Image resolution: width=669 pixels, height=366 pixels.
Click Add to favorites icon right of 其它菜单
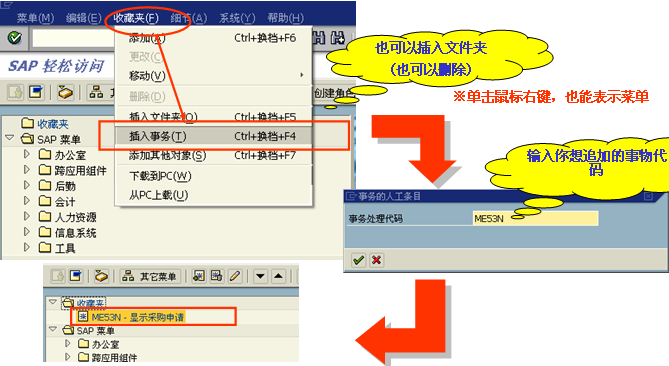pos(198,276)
